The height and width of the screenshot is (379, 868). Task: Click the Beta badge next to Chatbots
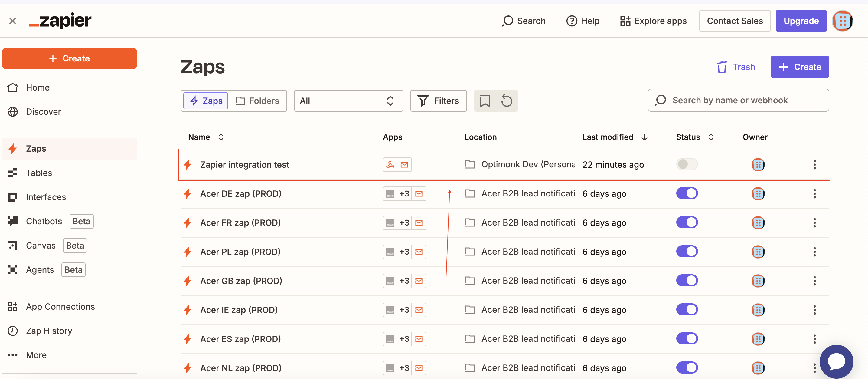(82, 221)
